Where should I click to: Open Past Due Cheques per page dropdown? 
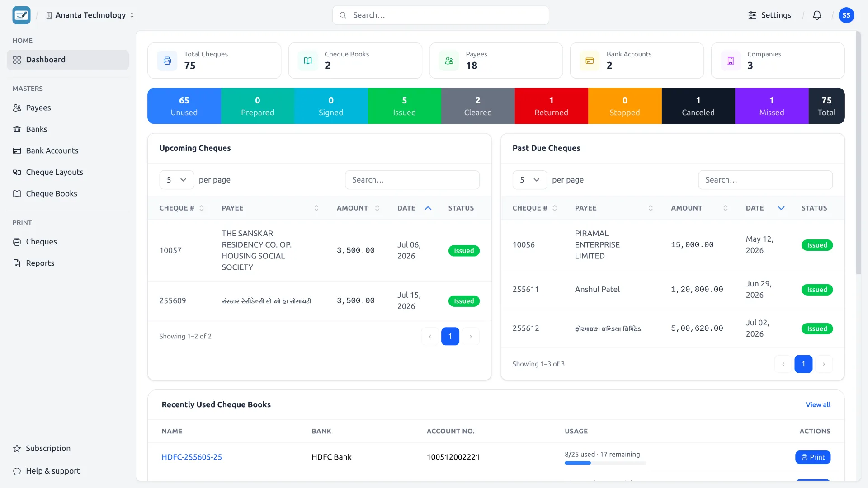tap(530, 180)
